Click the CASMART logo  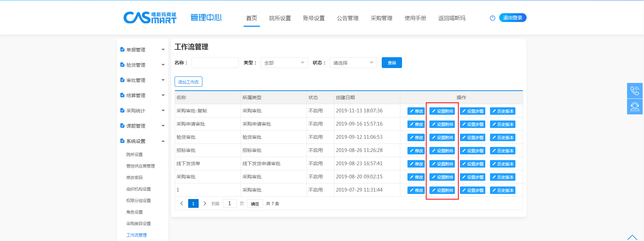pyautogui.click(x=150, y=18)
